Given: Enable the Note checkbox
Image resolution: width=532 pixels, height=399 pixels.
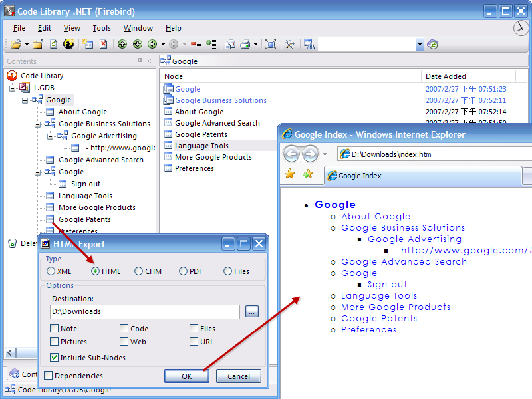Looking at the screenshot, I should (x=54, y=328).
